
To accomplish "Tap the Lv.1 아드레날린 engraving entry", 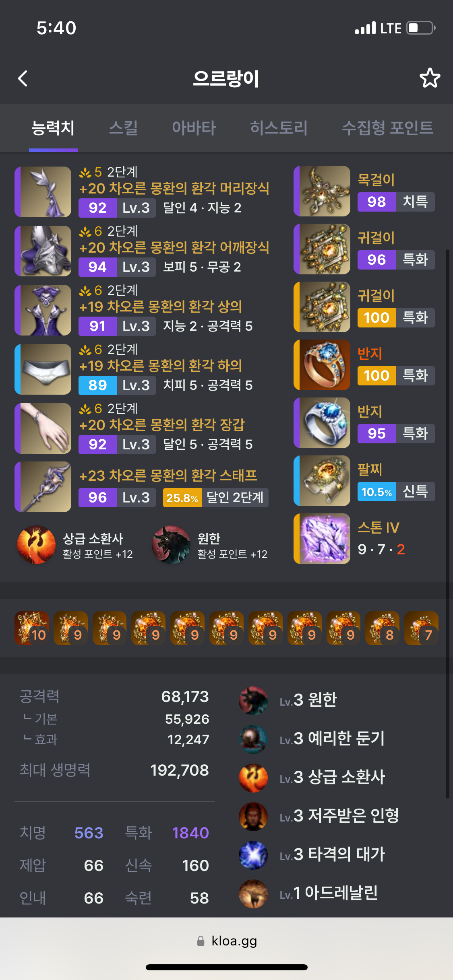I will click(309, 893).
